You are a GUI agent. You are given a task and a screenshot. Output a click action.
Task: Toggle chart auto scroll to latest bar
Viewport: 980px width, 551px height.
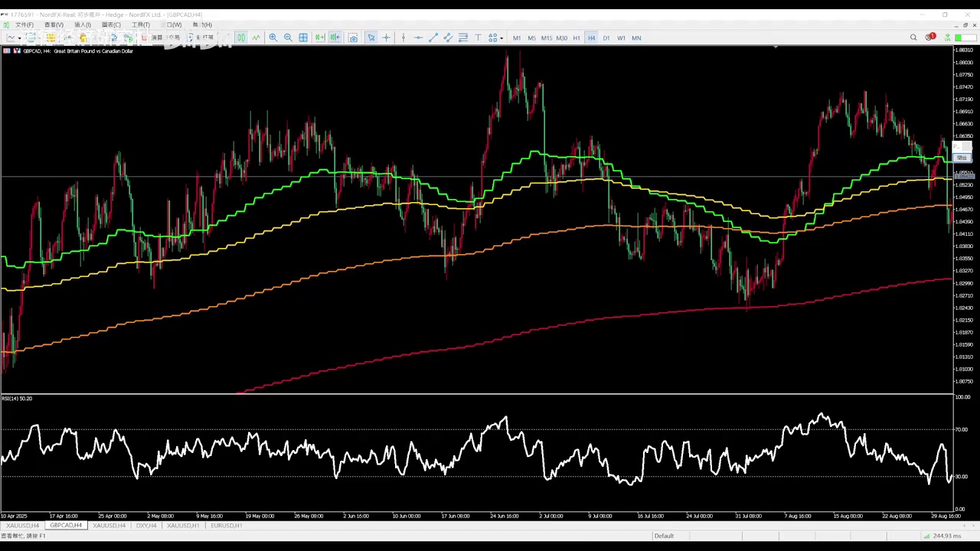(x=319, y=37)
